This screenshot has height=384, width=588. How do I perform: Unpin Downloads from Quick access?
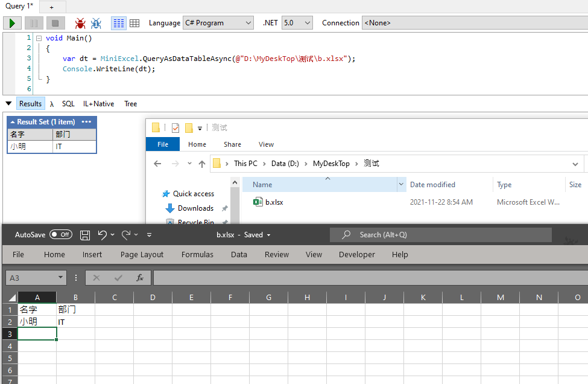225,207
